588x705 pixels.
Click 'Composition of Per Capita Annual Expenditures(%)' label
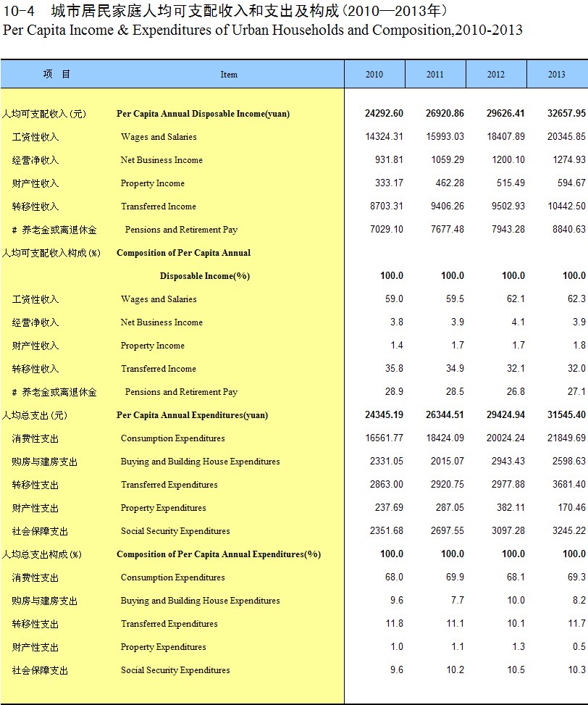pyautogui.click(x=219, y=554)
